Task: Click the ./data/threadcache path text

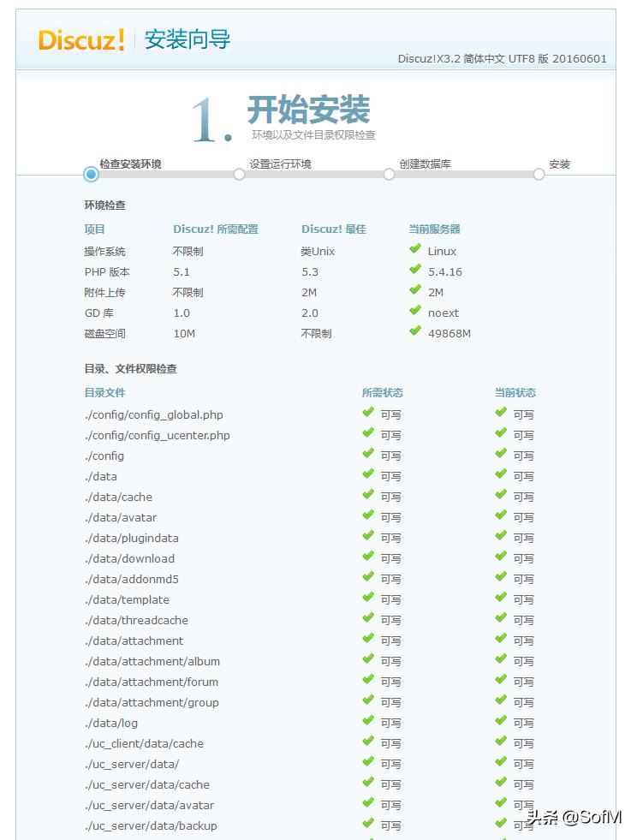Action: [137, 620]
